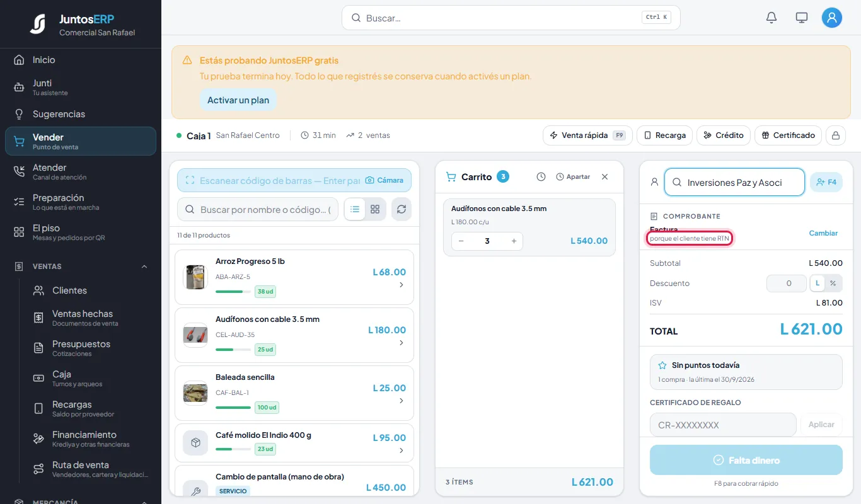
Task: Click Apartar in cart header
Action: (x=573, y=177)
